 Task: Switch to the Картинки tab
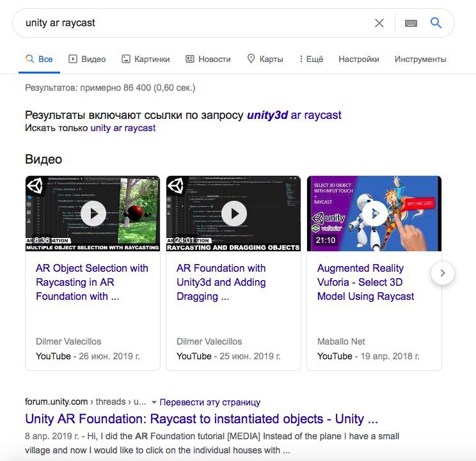(146, 59)
